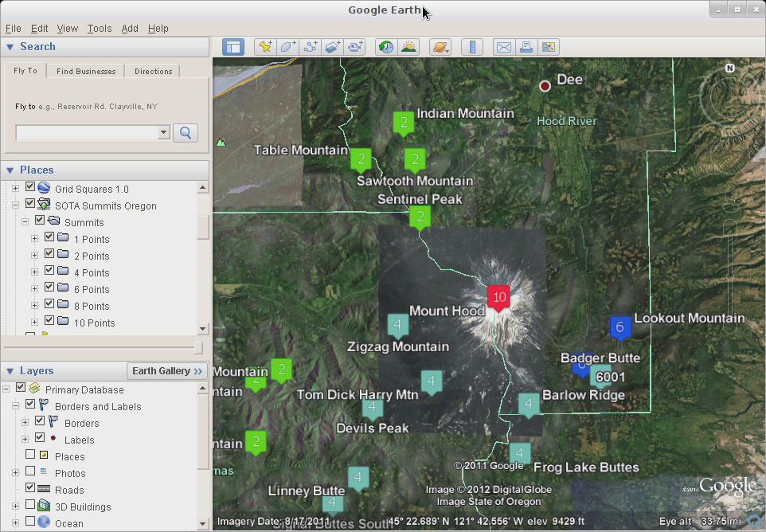Image resolution: width=766 pixels, height=532 pixels.
Task: Open the Edit menu
Action: pyautogui.click(x=39, y=29)
